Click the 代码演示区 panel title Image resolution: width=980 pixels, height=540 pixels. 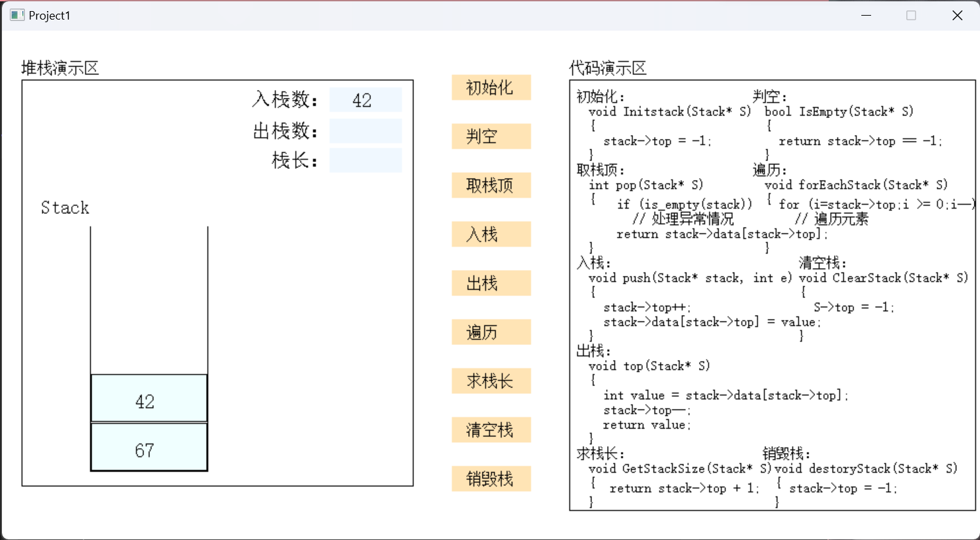click(608, 68)
